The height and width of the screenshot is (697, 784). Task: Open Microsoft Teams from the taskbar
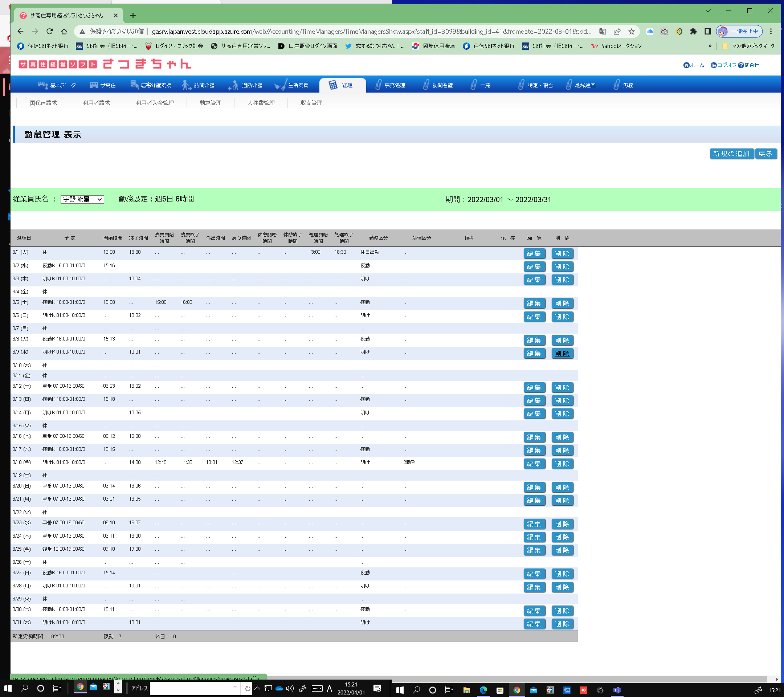pos(616,690)
